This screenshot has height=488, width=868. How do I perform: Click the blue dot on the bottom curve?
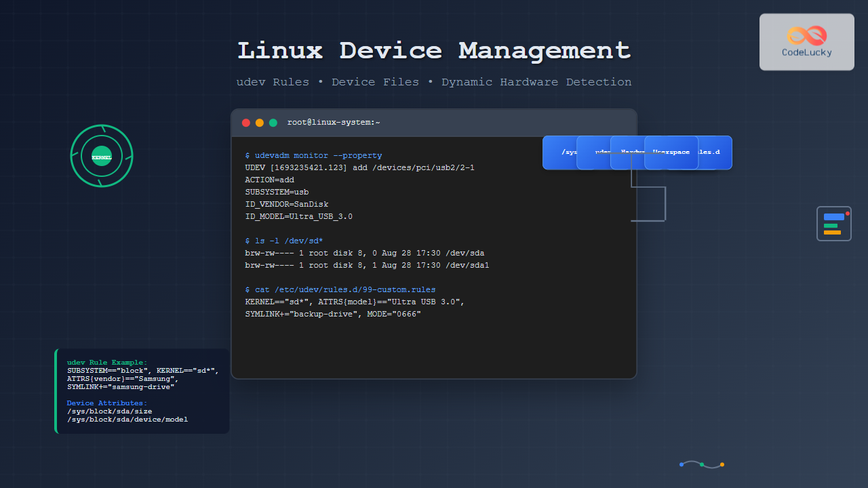(682, 464)
